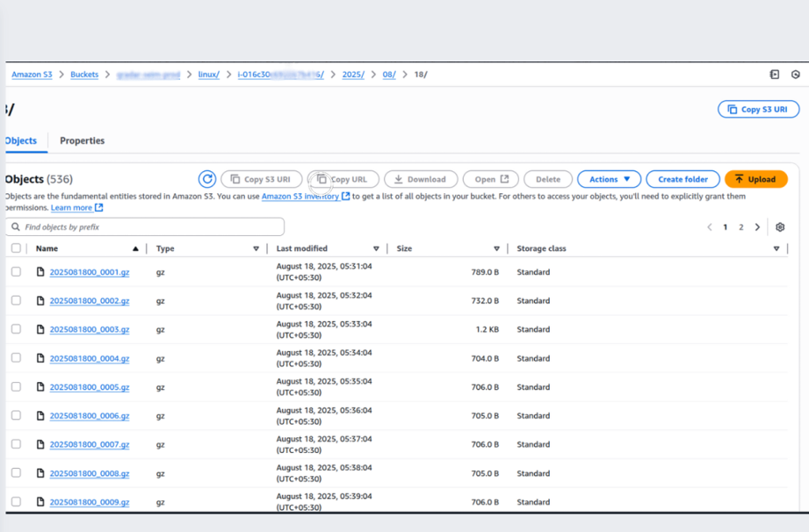The width and height of the screenshot is (809, 532).
Task: Open file 2025081800_0007.gz link
Action: click(x=90, y=444)
